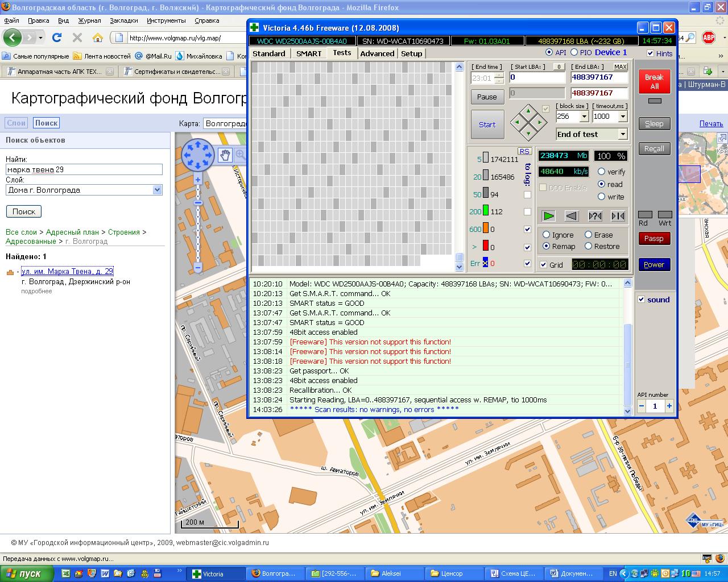Viewport: 728px width, 582px height.
Task: Open the layer dropdown Дома г. Волгограда
Action: pyautogui.click(x=158, y=190)
